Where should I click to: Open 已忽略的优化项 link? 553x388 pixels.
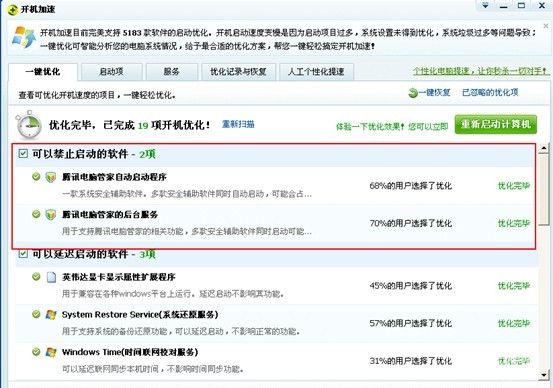(490, 92)
